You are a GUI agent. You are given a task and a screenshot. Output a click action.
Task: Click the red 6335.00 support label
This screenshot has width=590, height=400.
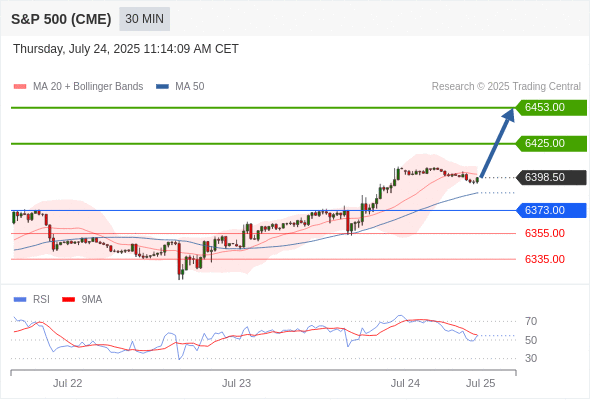[545, 259]
